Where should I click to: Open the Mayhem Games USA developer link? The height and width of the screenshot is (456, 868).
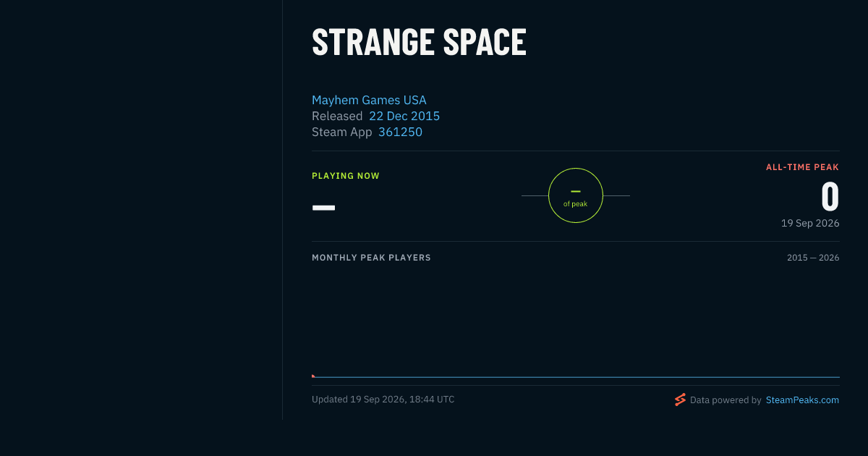(369, 100)
